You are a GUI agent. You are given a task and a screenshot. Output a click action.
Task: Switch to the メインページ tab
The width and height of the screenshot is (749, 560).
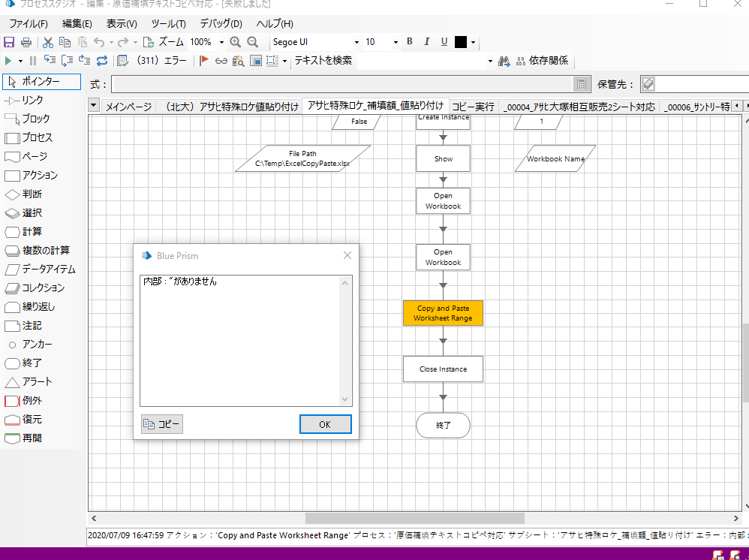point(128,107)
